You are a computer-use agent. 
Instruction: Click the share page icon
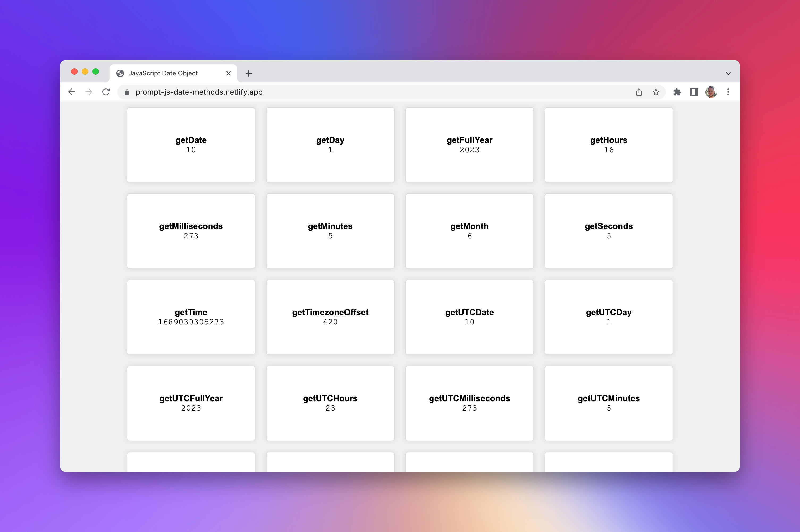pos(638,92)
